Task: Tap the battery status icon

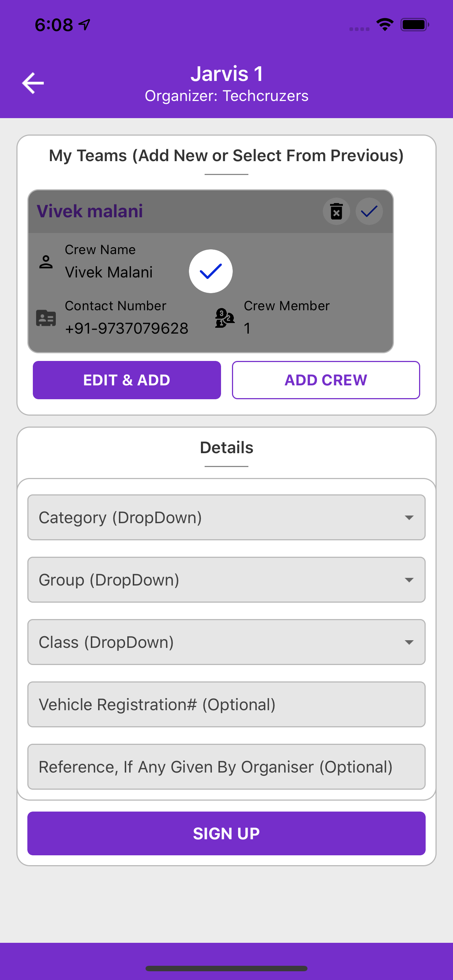Action: [x=415, y=25]
